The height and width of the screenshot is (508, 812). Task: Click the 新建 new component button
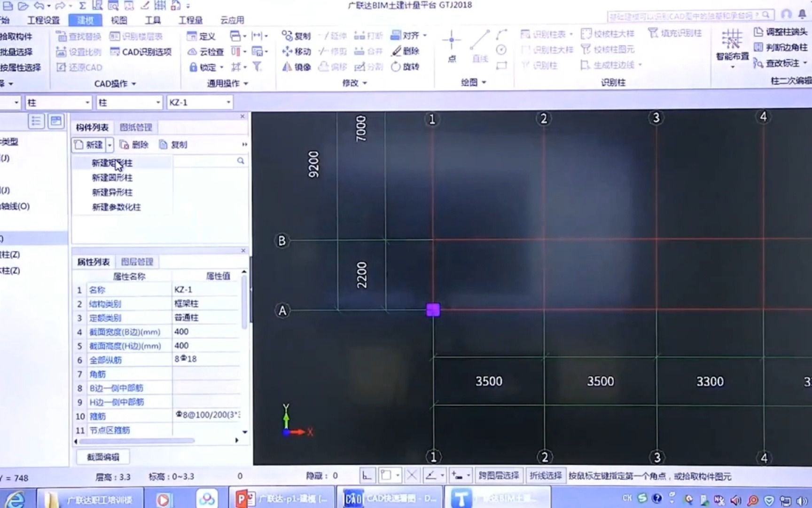[x=89, y=145]
